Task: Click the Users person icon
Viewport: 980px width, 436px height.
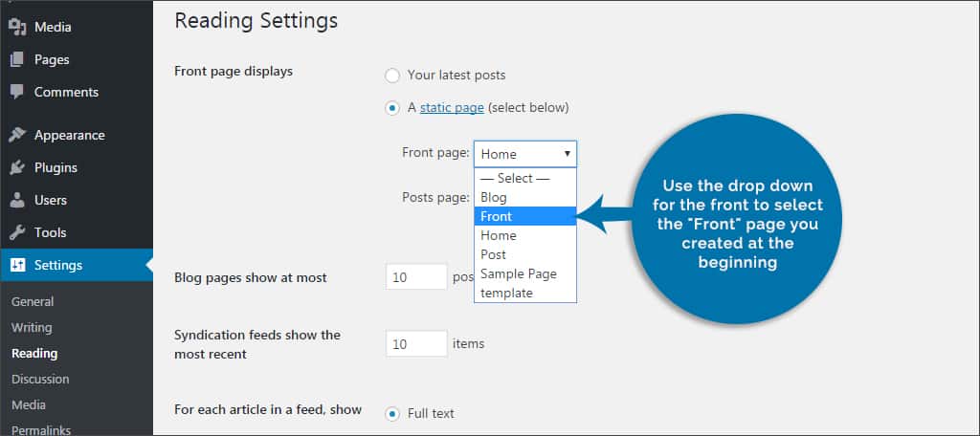Action: pos(17,200)
